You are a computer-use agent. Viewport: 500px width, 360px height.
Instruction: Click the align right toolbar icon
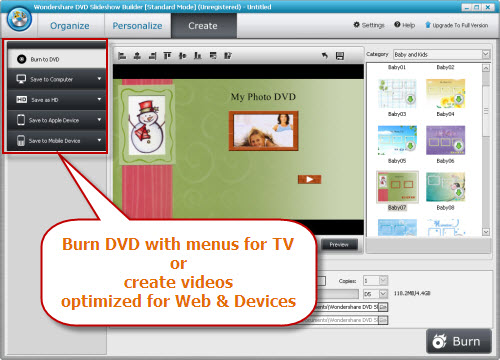152,56
